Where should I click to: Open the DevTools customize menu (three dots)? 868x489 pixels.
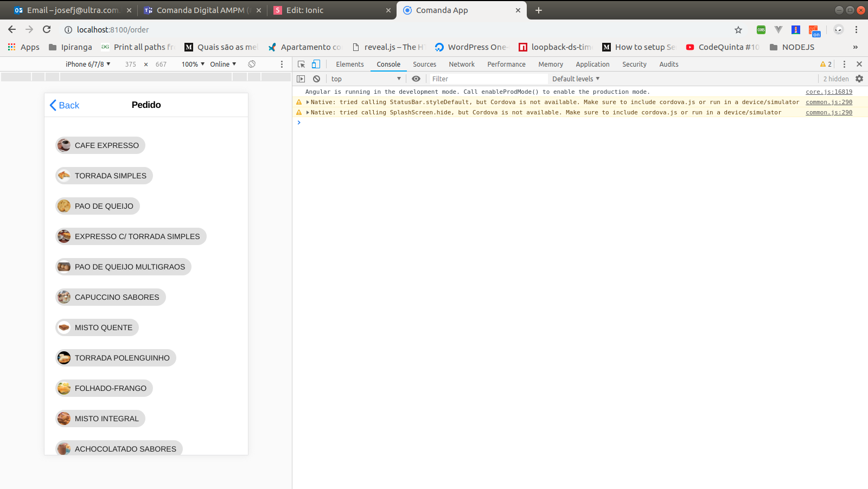(x=844, y=64)
